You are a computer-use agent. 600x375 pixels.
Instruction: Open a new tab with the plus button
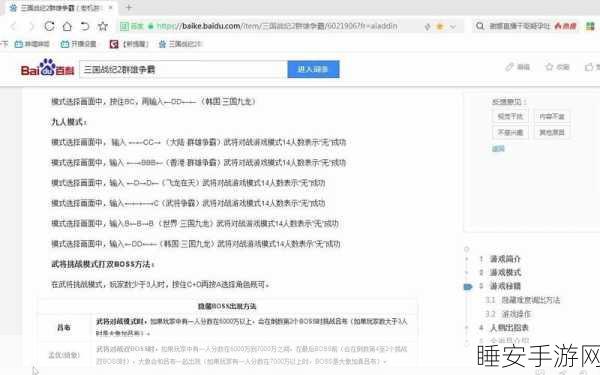click(x=129, y=7)
